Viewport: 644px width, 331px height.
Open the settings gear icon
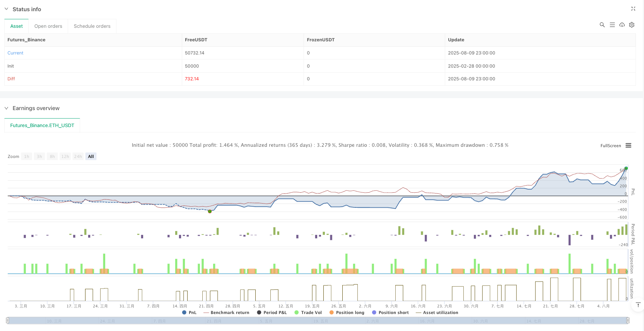[x=632, y=25]
